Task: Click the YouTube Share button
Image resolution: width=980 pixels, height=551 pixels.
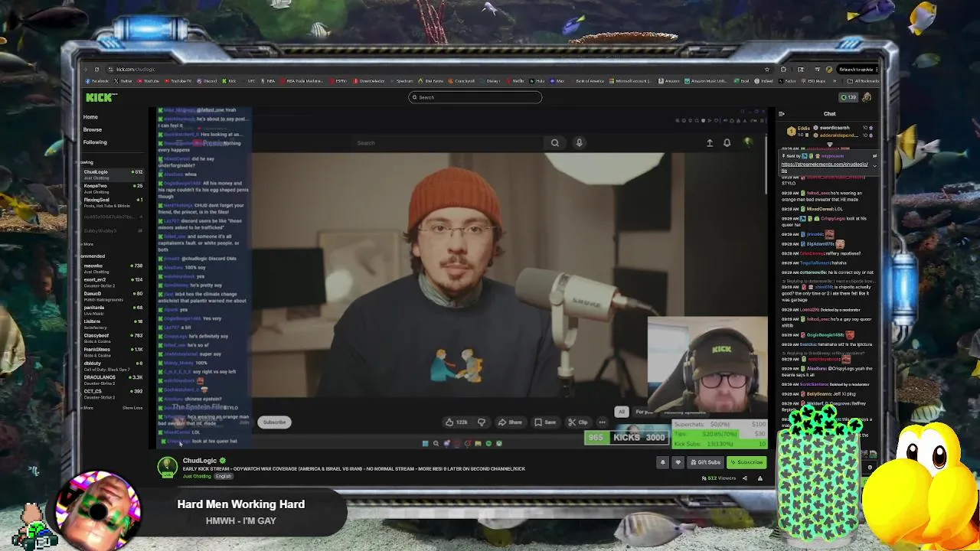Action: [510, 422]
